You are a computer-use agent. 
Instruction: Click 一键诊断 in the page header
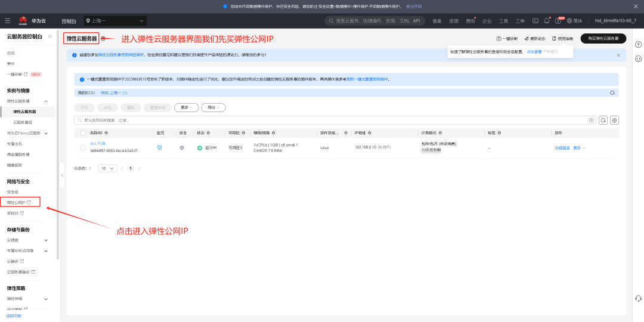click(507, 39)
